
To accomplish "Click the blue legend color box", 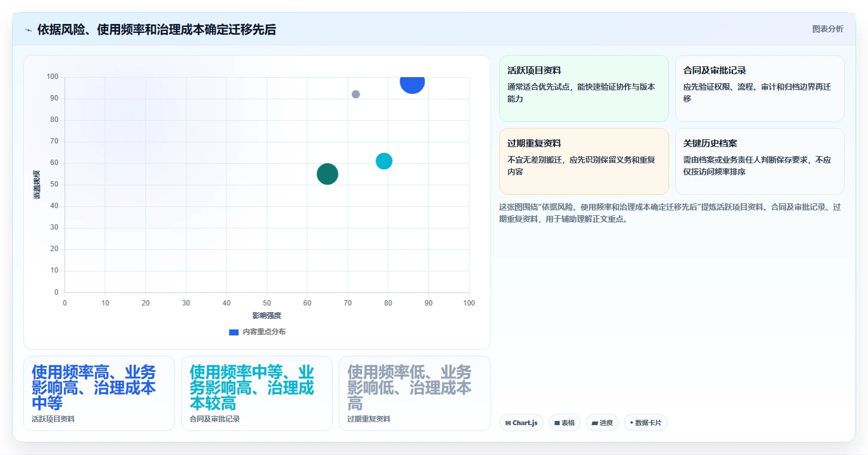I will (x=234, y=332).
